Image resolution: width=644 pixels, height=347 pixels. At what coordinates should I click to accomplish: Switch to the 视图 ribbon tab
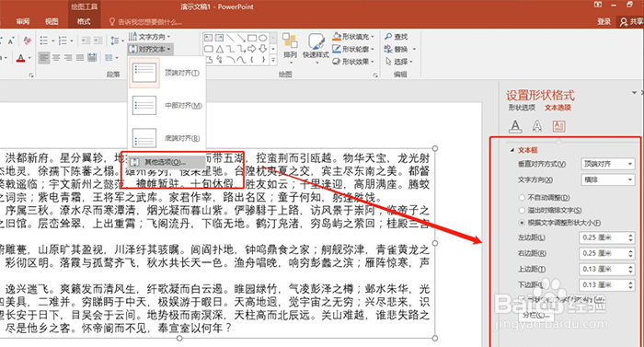pyautogui.click(x=52, y=21)
